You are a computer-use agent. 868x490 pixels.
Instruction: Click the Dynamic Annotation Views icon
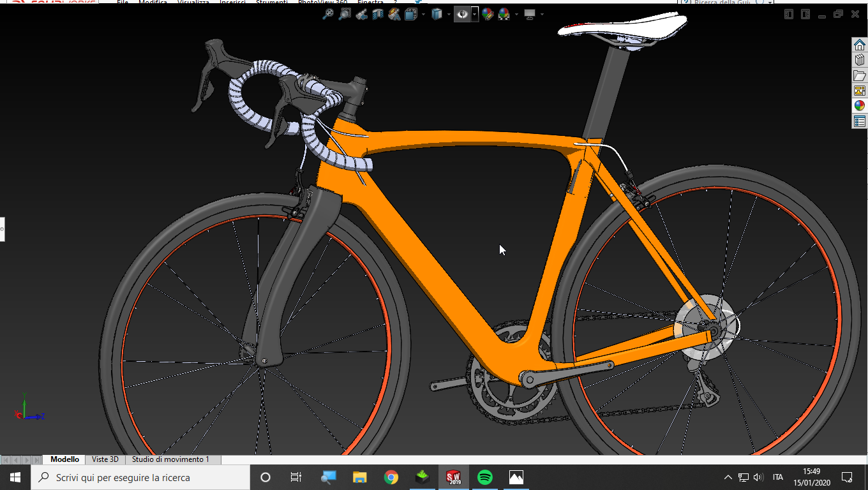coord(394,14)
